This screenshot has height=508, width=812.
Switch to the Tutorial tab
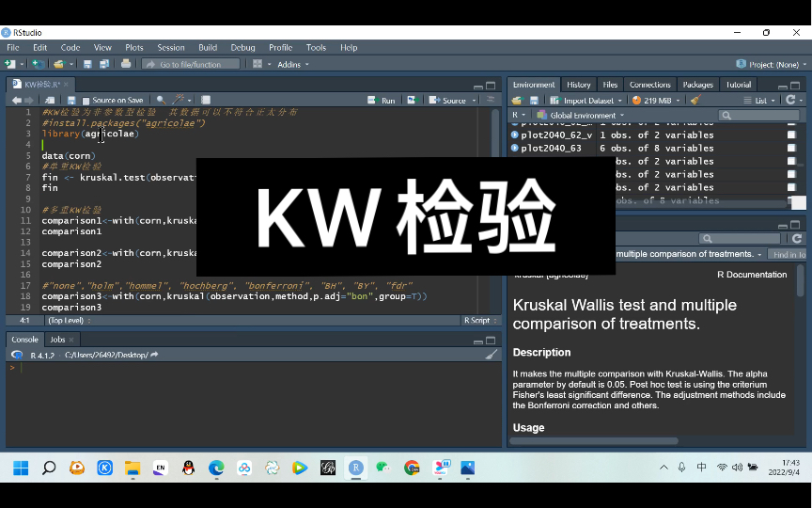tap(738, 85)
